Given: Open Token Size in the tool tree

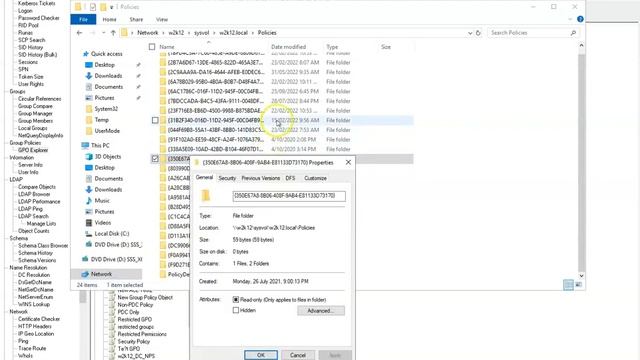Looking at the screenshot, I should (x=31, y=77).
